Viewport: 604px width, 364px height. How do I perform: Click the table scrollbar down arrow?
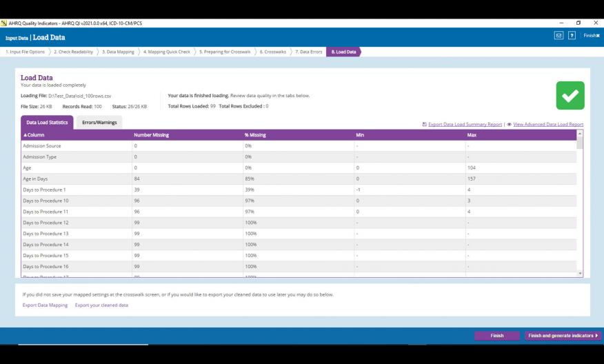click(x=580, y=274)
